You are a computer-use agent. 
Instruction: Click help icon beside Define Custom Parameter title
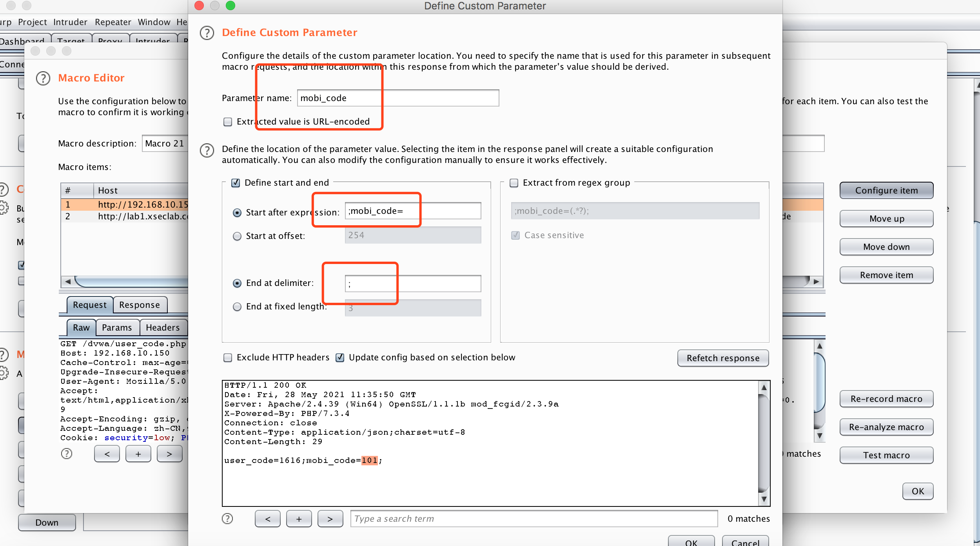[x=207, y=33]
